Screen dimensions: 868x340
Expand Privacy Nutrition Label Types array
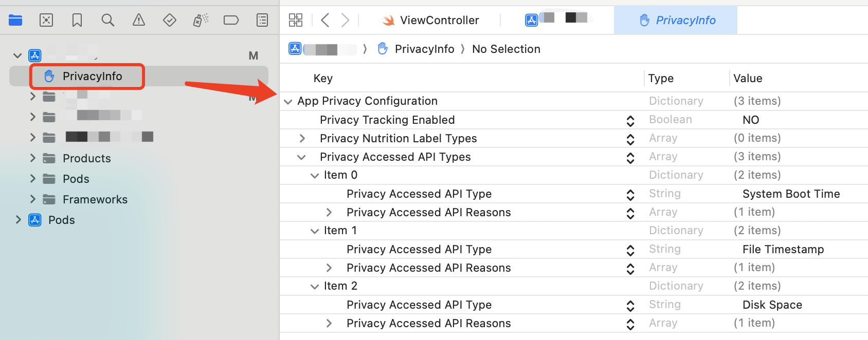[302, 139]
